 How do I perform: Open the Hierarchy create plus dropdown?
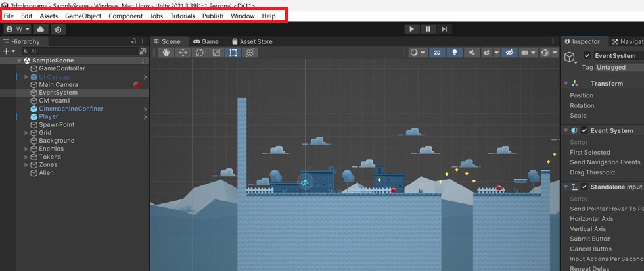tap(9, 51)
